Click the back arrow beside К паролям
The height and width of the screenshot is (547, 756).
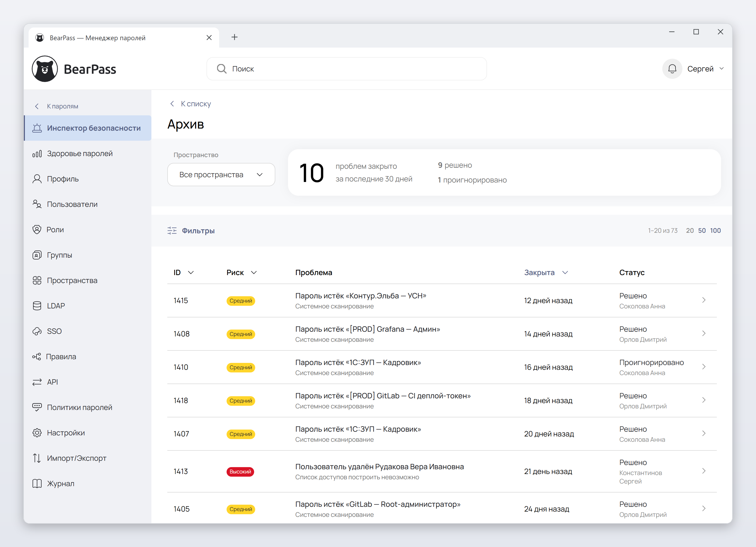(x=37, y=106)
